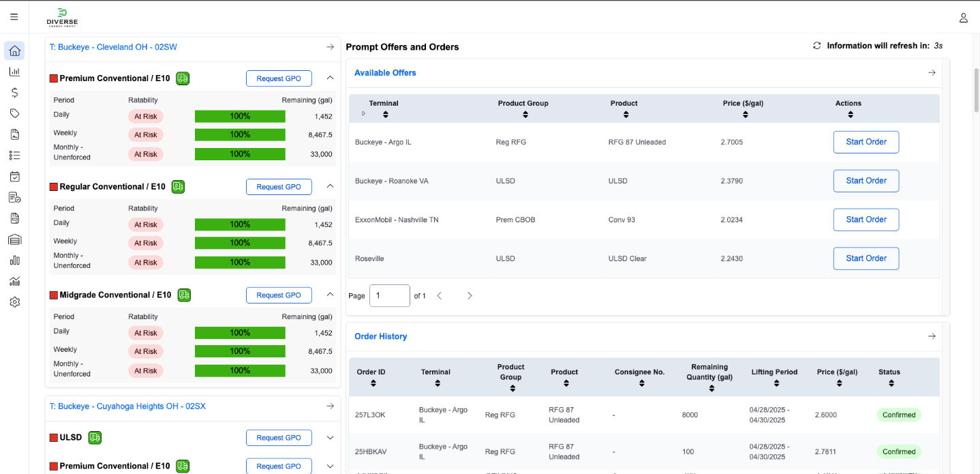Click Monthly progress bar under Regular Conventional / E10
The width and height of the screenshot is (980, 474).
[240, 262]
